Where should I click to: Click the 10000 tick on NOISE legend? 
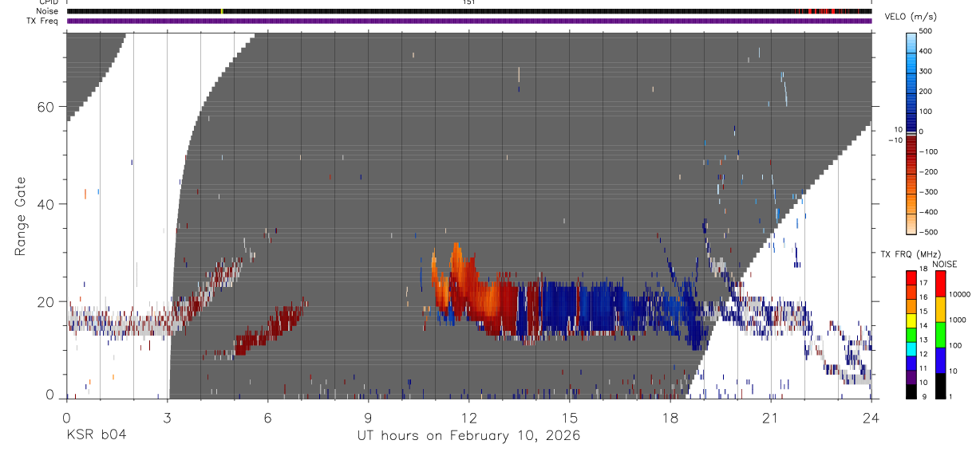click(x=960, y=296)
